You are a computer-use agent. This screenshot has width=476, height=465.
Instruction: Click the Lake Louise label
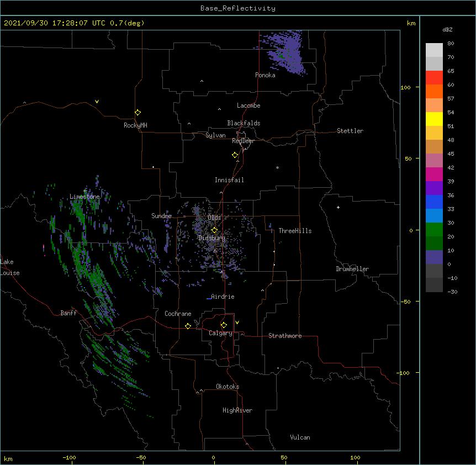coord(10,267)
